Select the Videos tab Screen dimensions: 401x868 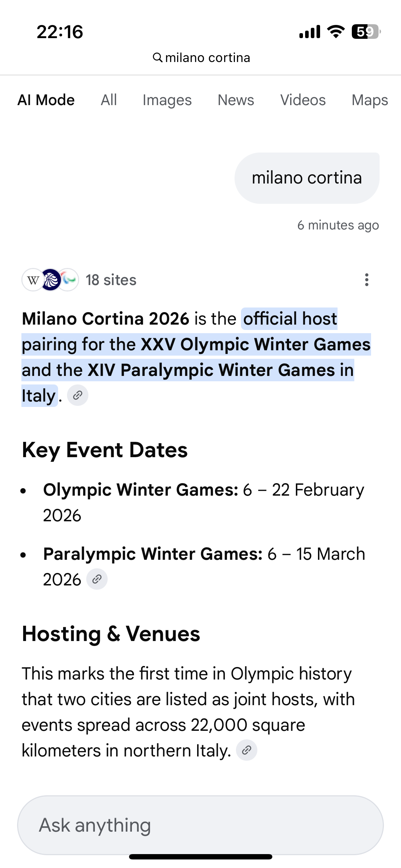303,100
